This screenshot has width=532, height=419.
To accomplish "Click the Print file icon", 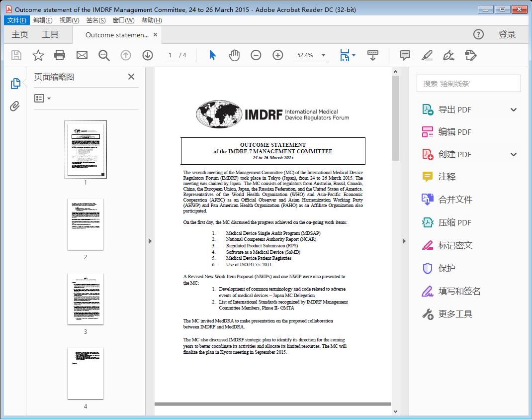I will [x=60, y=55].
